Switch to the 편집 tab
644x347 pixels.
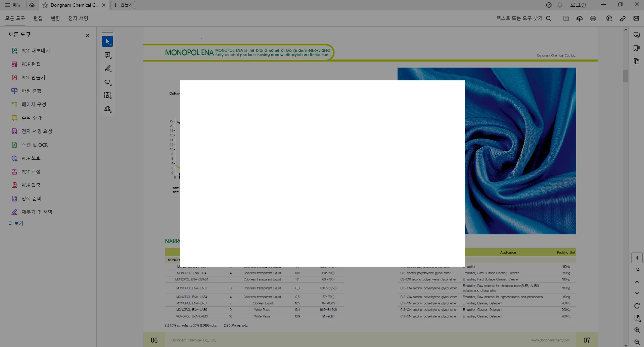pyautogui.click(x=38, y=18)
